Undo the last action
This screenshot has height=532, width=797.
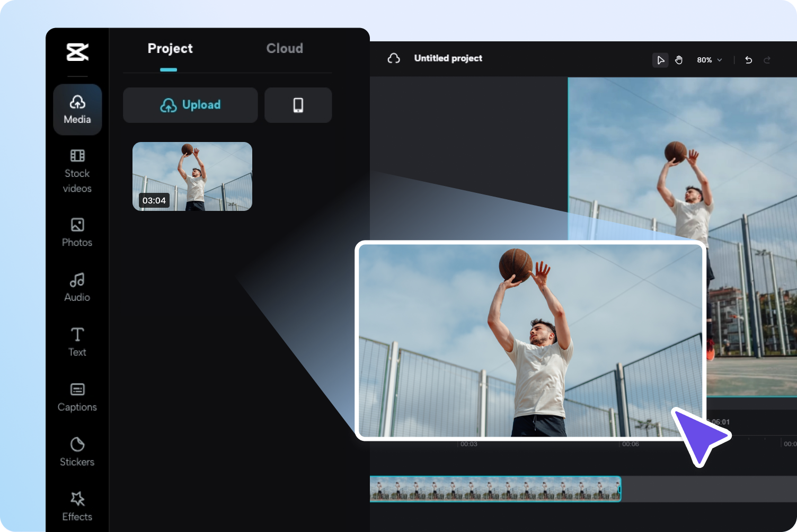[x=748, y=60]
